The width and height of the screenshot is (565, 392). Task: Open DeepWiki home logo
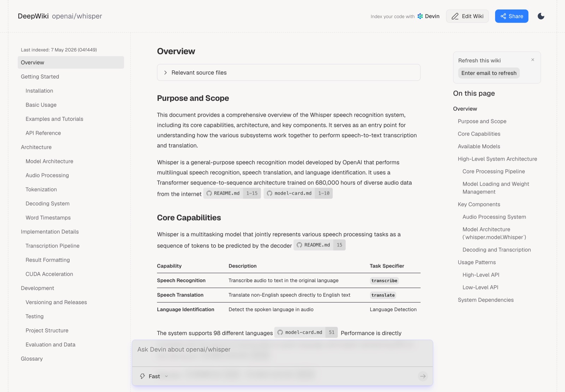[x=33, y=16]
